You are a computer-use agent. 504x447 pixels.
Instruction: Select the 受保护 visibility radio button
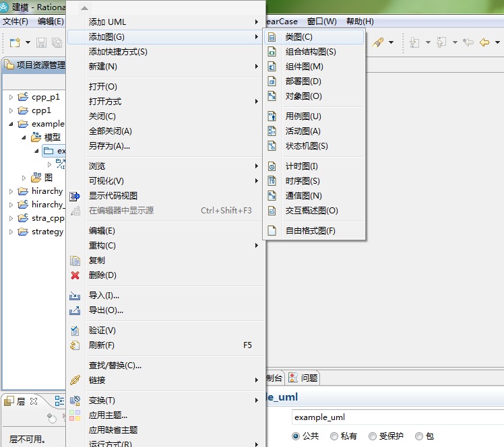coord(373,436)
